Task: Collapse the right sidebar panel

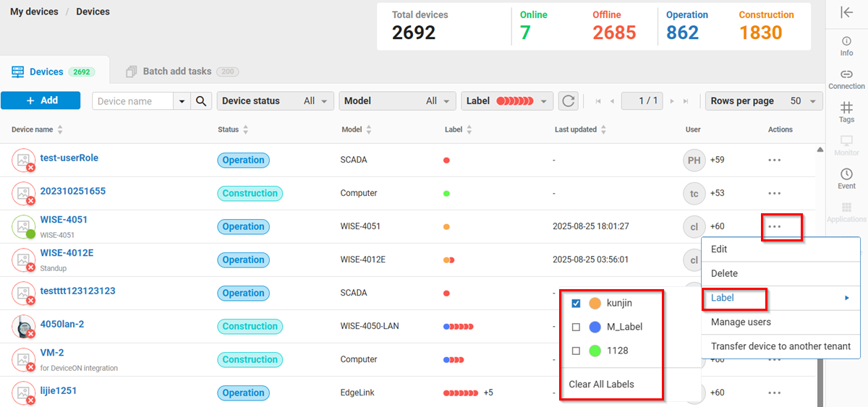Action: coord(846,12)
